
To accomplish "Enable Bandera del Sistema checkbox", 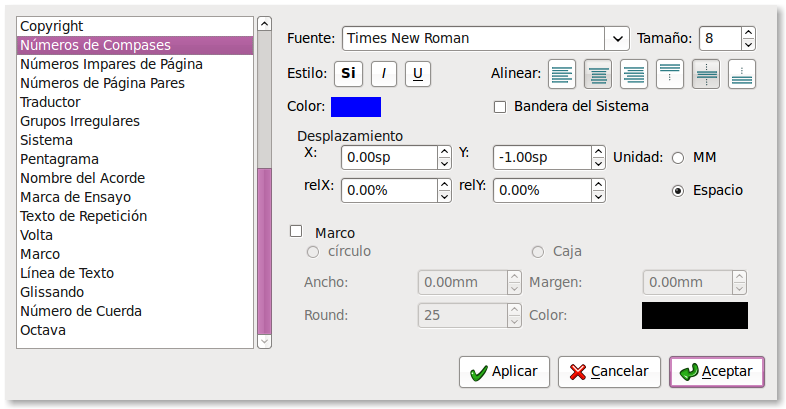I will pos(500,107).
